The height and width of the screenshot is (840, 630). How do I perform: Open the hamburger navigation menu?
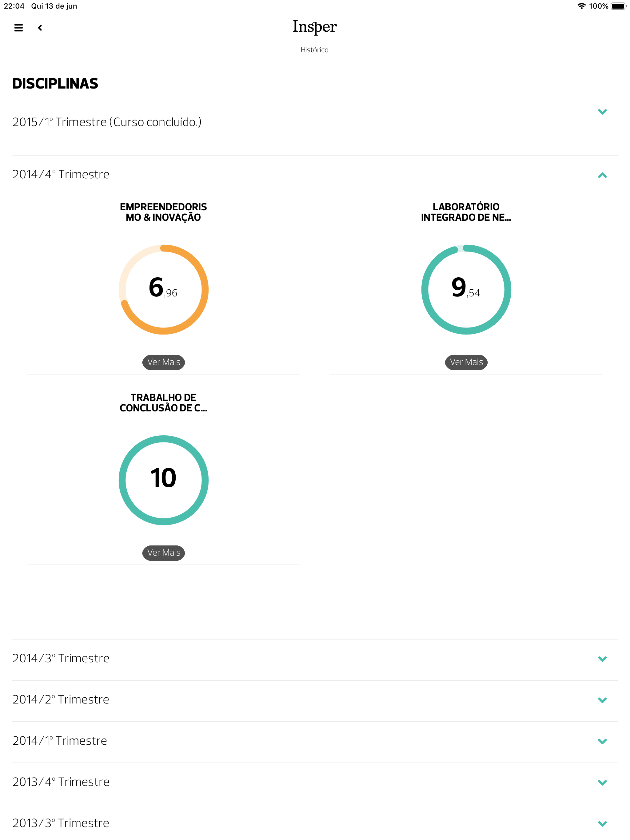[x=18, y=28]
